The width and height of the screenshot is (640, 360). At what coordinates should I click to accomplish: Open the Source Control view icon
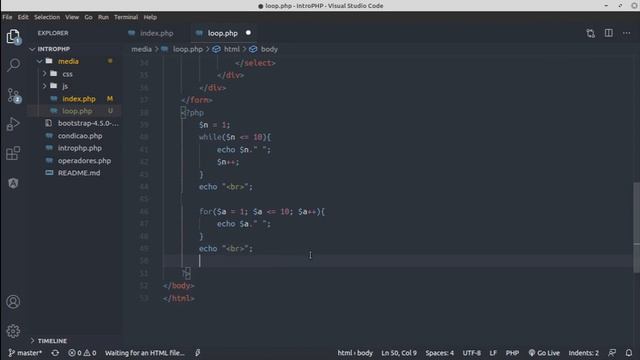point(13,96)
